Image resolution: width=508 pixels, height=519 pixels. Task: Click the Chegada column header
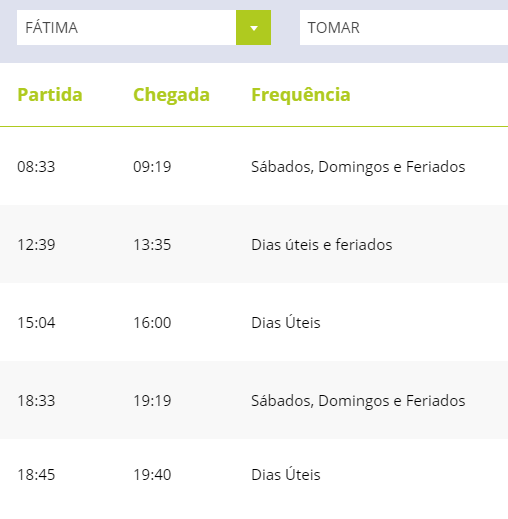[x=171, y=95]
